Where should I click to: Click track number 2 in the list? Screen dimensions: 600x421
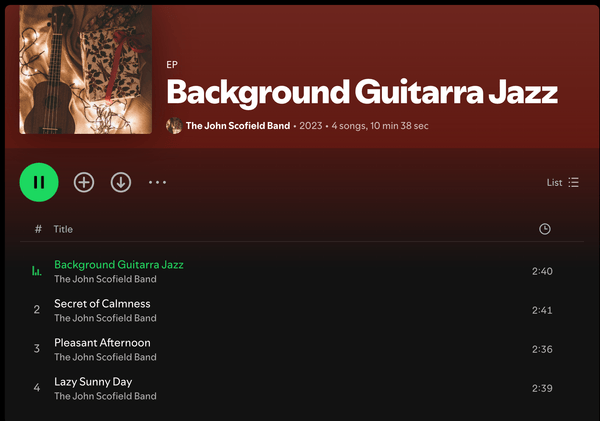(x=37, y=310)
